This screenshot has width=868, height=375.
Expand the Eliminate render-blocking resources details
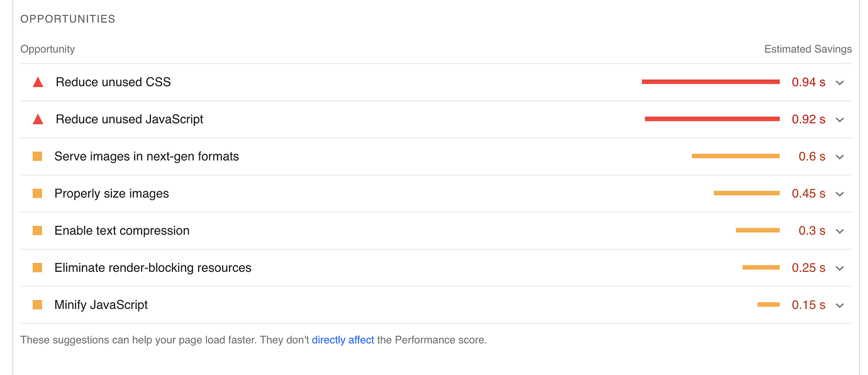(x=839, y=268)
